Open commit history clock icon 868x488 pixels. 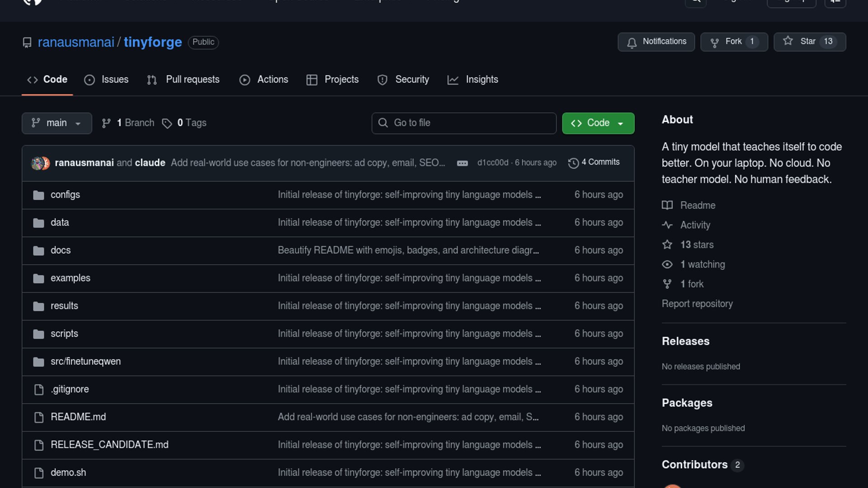(573, 163)
